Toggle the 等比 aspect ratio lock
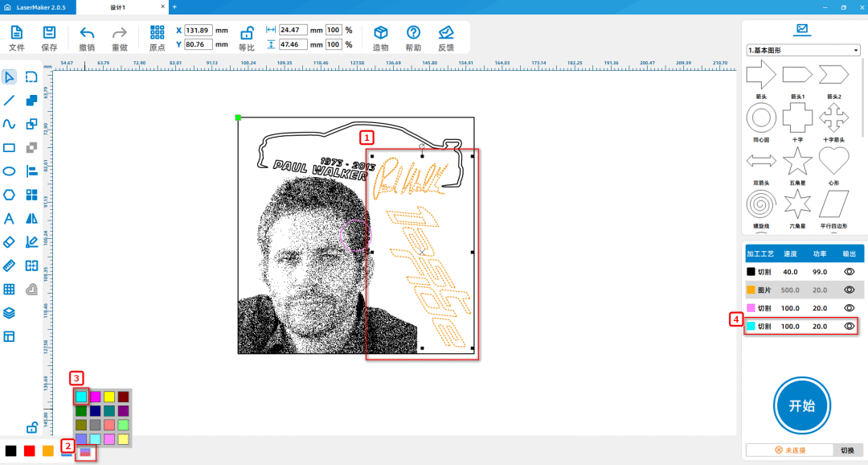868x465 pixels. (248, 33)
